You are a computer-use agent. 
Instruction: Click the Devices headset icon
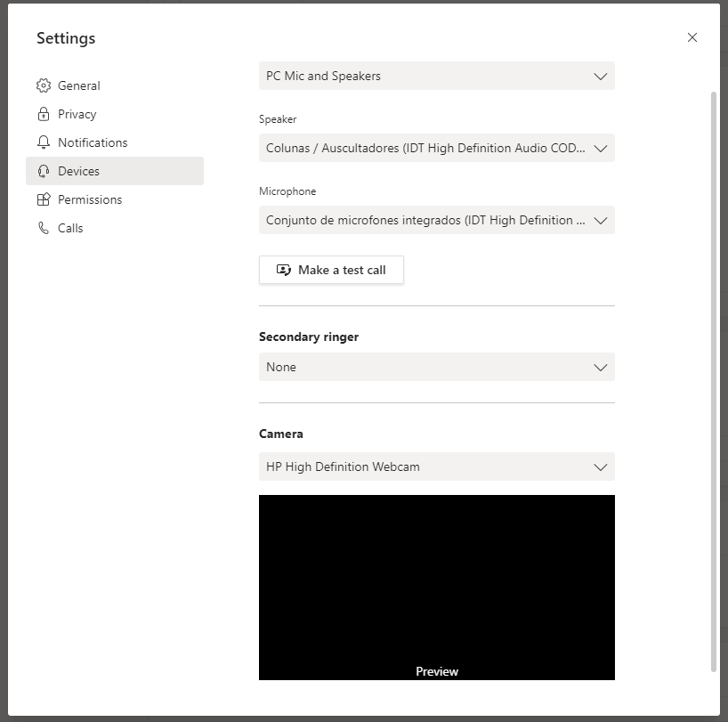point(44,171)
